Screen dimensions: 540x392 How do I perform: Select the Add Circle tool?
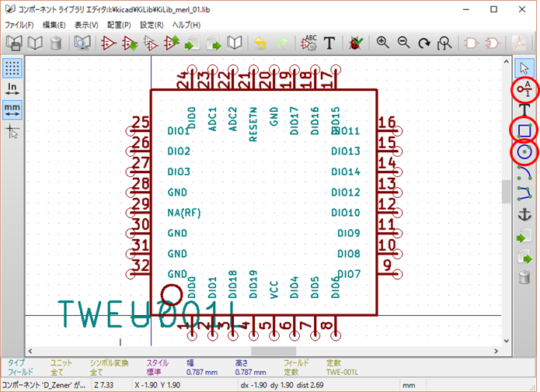point(524,152)
